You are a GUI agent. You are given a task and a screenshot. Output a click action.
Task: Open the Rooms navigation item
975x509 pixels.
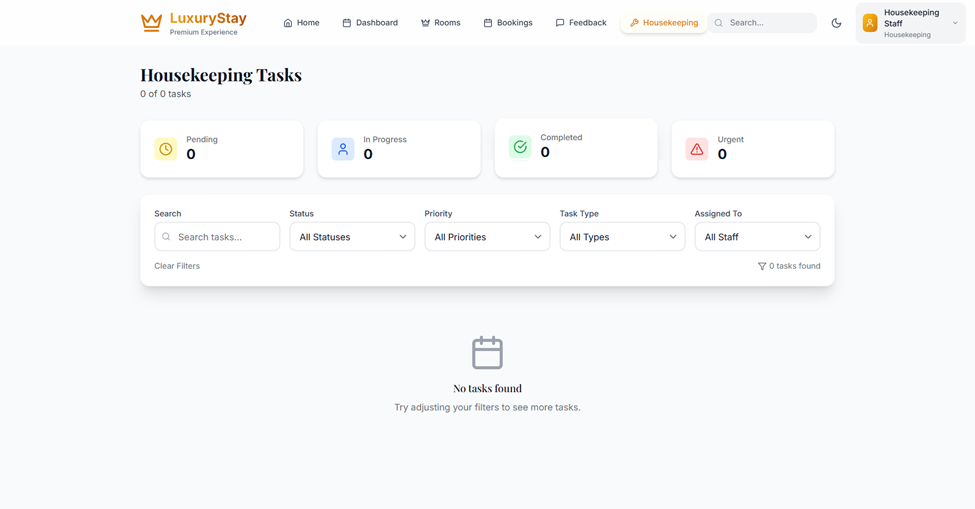pos(441,23)
